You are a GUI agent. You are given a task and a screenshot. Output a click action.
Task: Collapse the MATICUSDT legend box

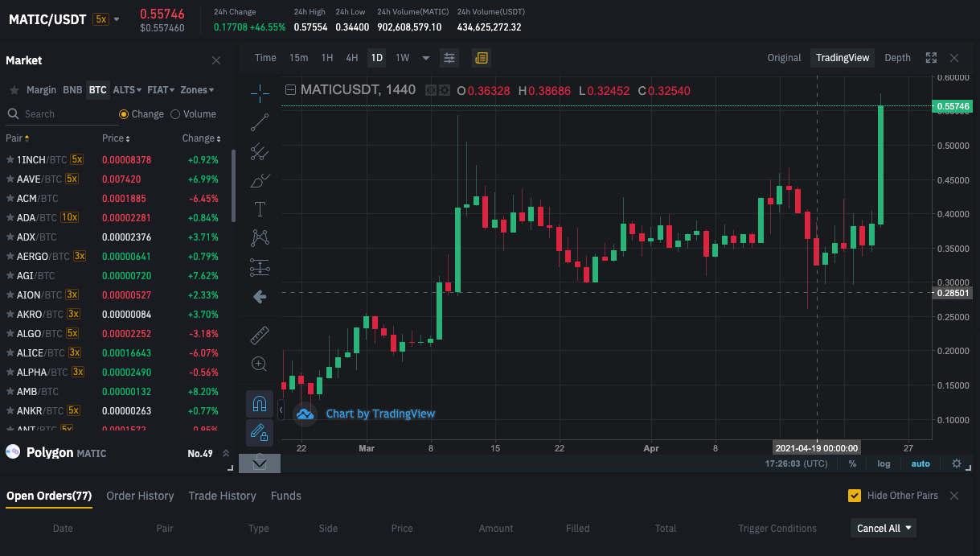pyautogui.click(x=290, y=90)
